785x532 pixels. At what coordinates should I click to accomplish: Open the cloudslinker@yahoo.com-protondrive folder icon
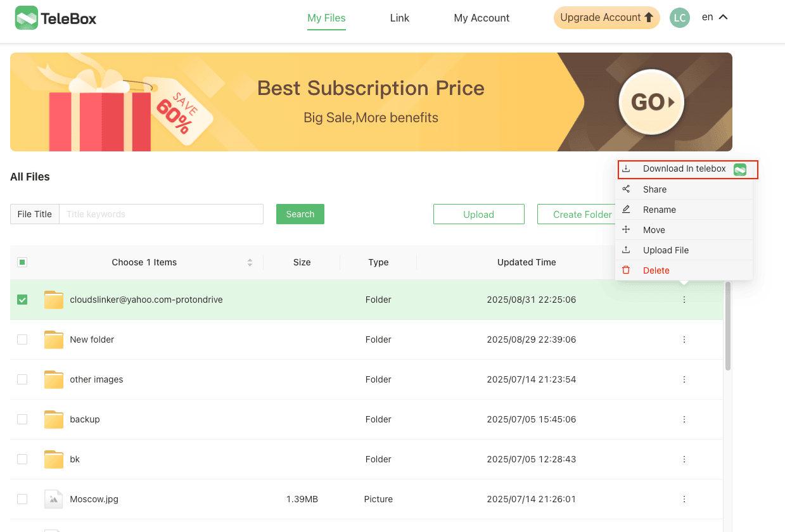[54, 300]
